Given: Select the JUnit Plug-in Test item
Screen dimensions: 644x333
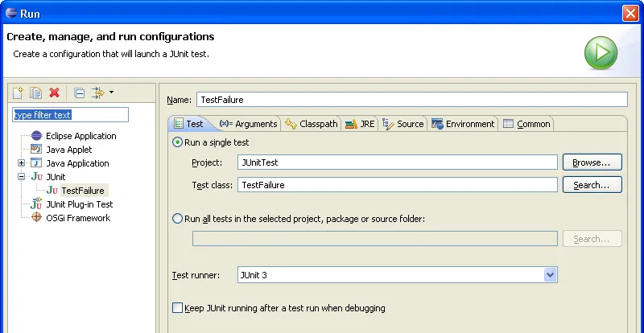Looking at the screenshot, I should (x=79, y=204).
